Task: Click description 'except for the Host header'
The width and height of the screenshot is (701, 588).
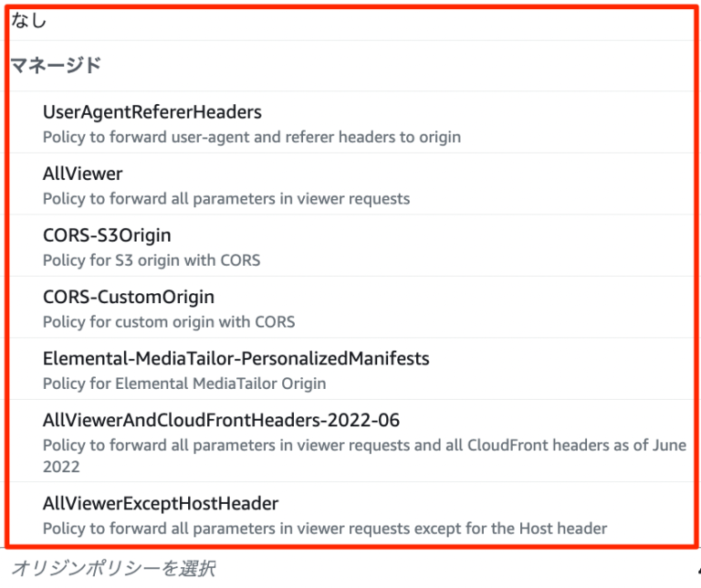Action: pos(325,529)
